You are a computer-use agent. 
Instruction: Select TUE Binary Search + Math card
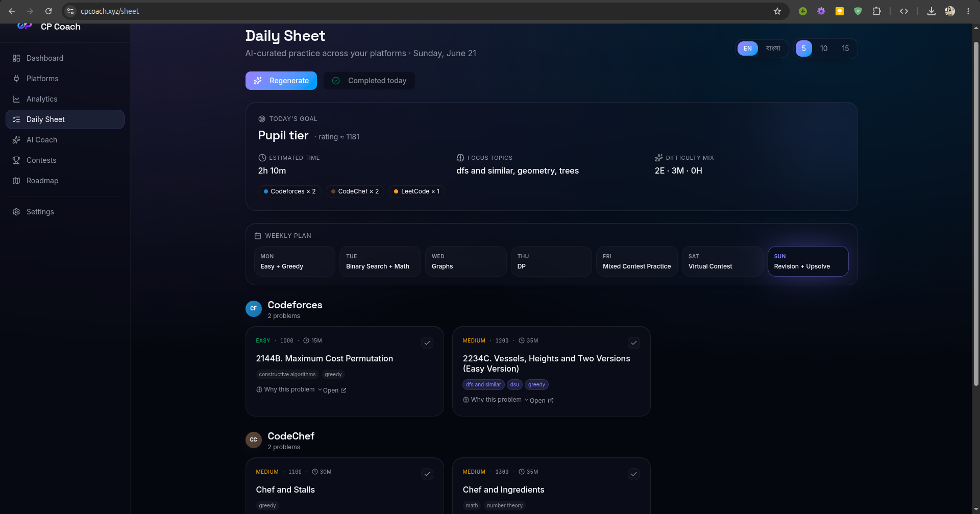point(380,261)
